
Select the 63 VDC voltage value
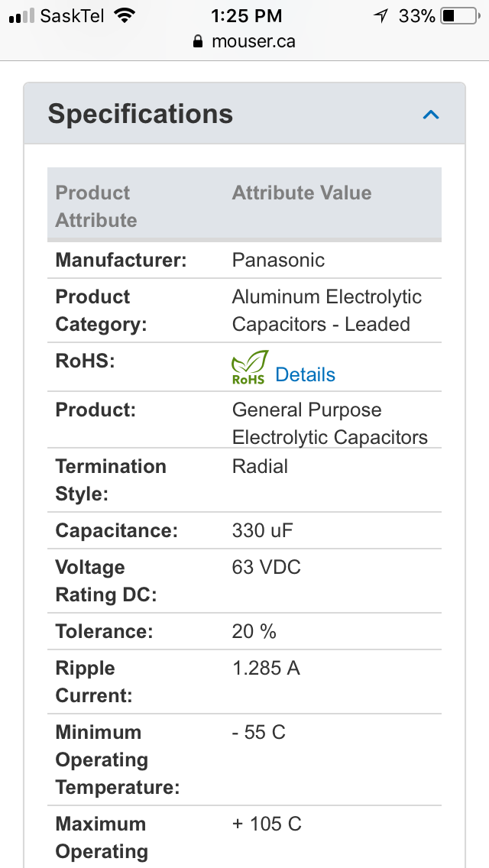tap(267, 567)
